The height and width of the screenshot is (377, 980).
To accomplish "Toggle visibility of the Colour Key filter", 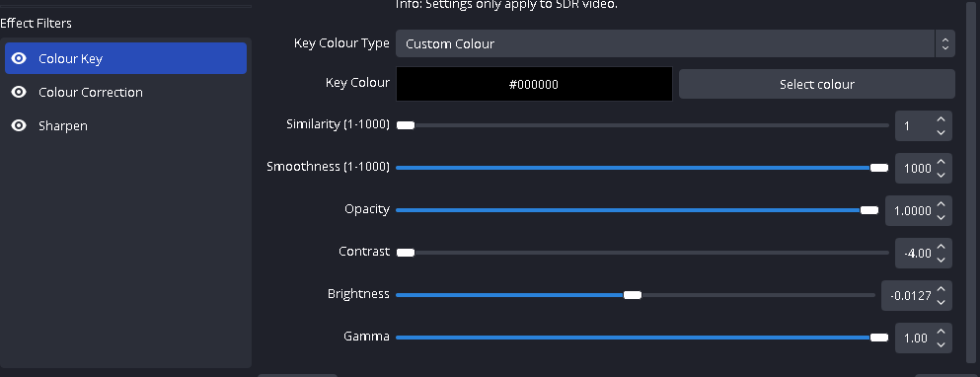I will point(20,58).
